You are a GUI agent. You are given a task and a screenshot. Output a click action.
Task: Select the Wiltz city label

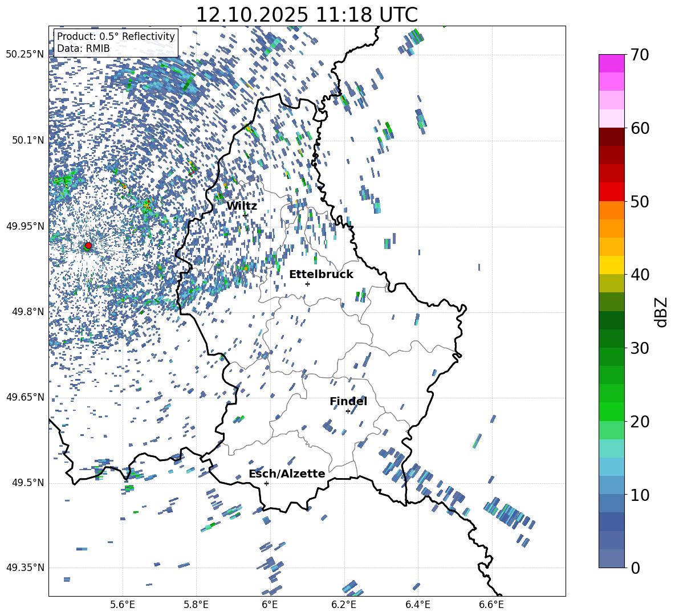(x=242, y=206)
